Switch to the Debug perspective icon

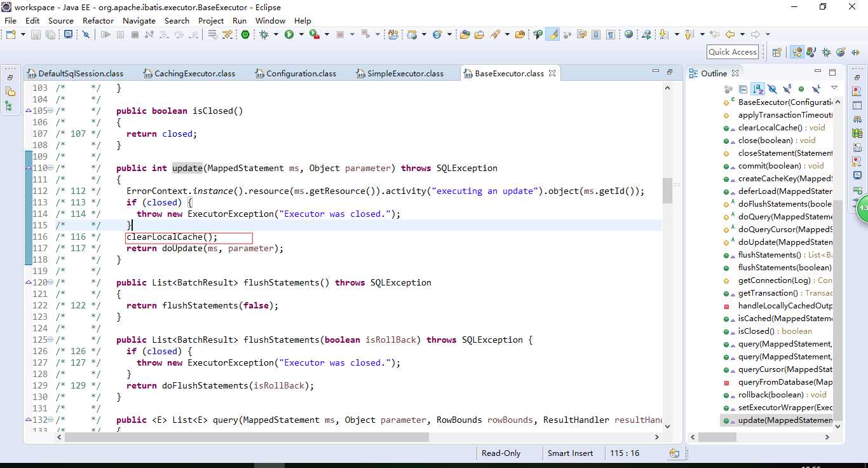(x=826, y=52)
